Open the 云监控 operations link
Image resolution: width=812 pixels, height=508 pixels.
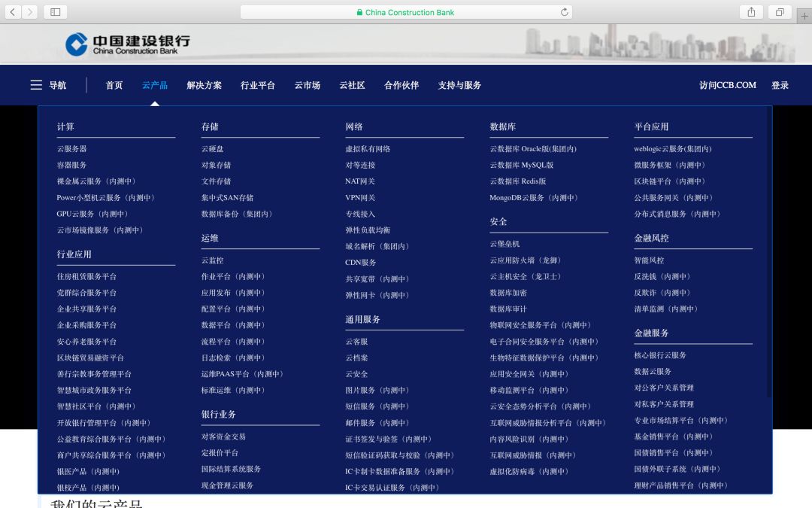pyautogui.click(x=212, y=260)
